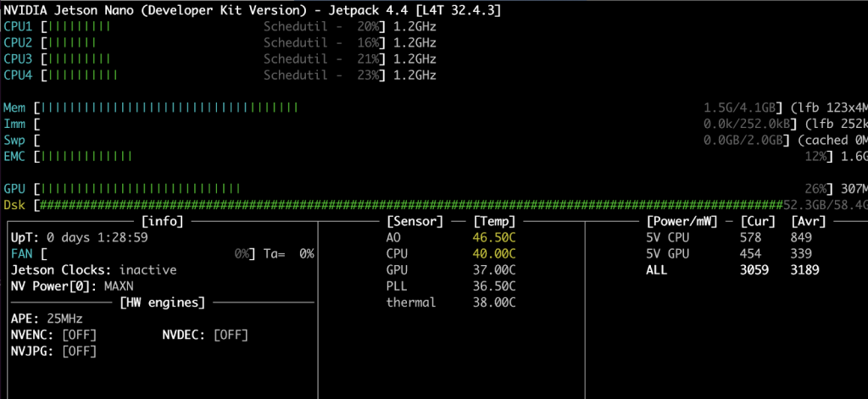This screenshot has height=399, width=868.
Task: Click the 5V CPU current value 578
Action: click(751, 238)
